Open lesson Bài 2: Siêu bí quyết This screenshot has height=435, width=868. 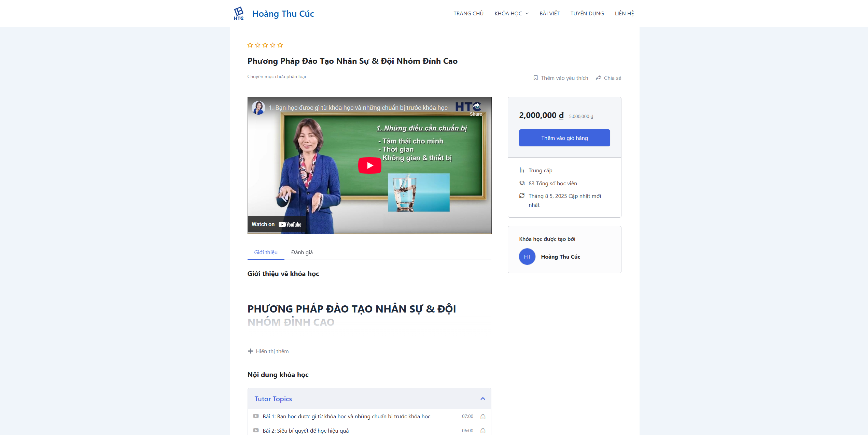[306, 431]
